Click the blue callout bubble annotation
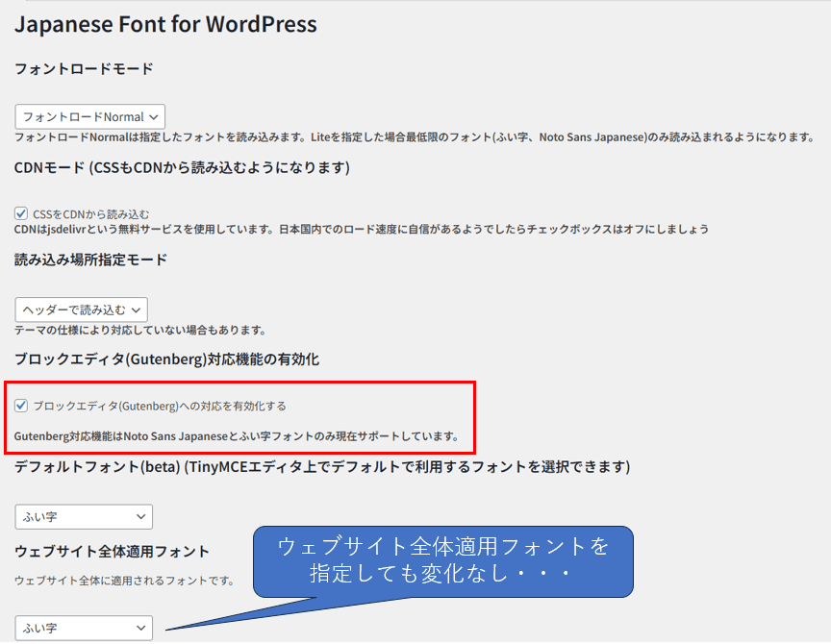Viewport: 831px width, 644px height. tap(442, 560)
